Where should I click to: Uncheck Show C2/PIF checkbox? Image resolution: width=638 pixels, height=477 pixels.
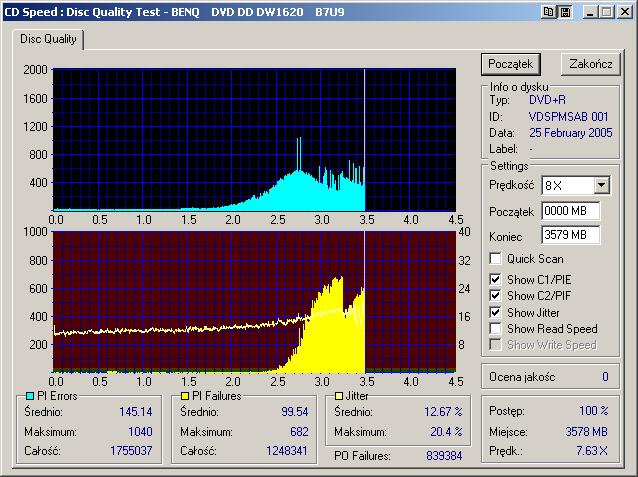(495, 296)
